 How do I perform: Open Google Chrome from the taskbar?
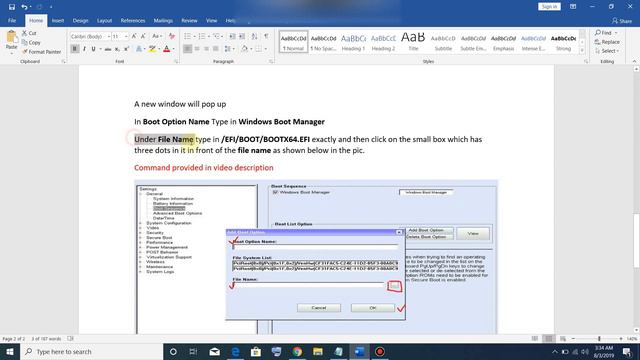(x=297, y=351)
